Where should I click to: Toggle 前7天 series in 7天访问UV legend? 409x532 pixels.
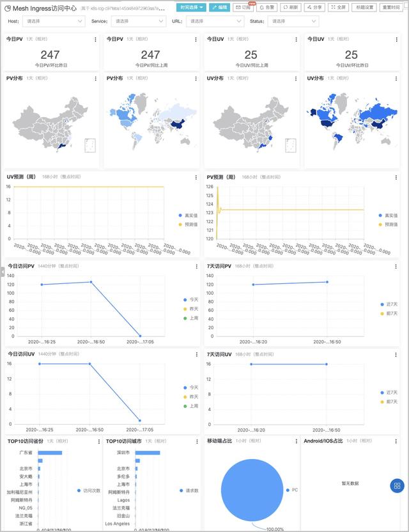click(389, 402)
